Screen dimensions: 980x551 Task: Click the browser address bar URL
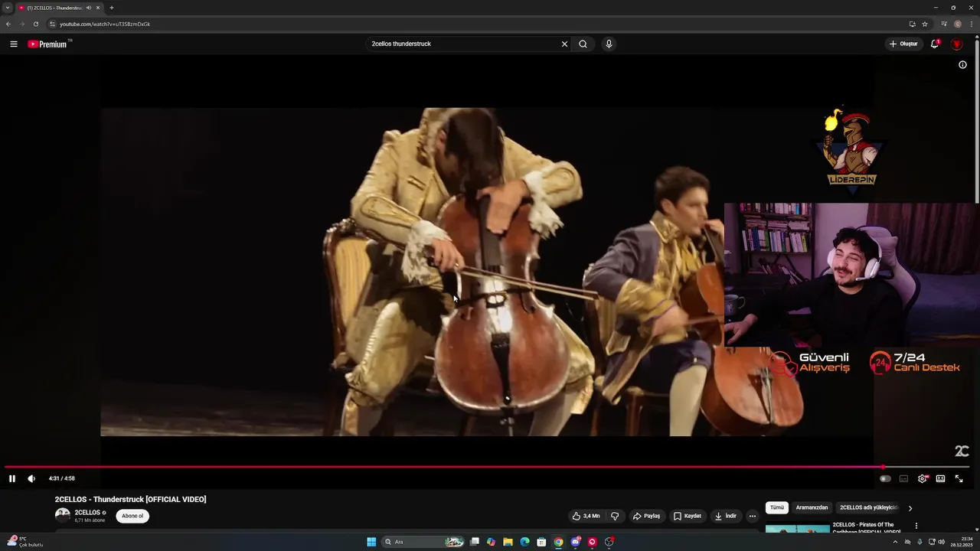105,24
